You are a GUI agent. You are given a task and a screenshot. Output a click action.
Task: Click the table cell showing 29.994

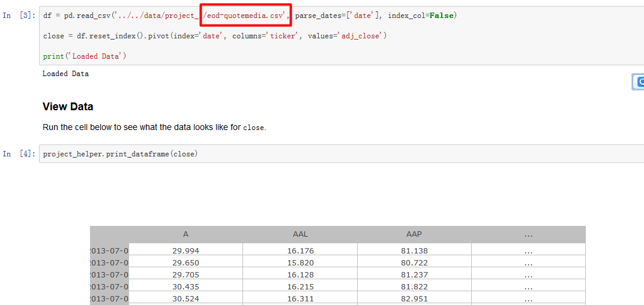coord(185,251)
